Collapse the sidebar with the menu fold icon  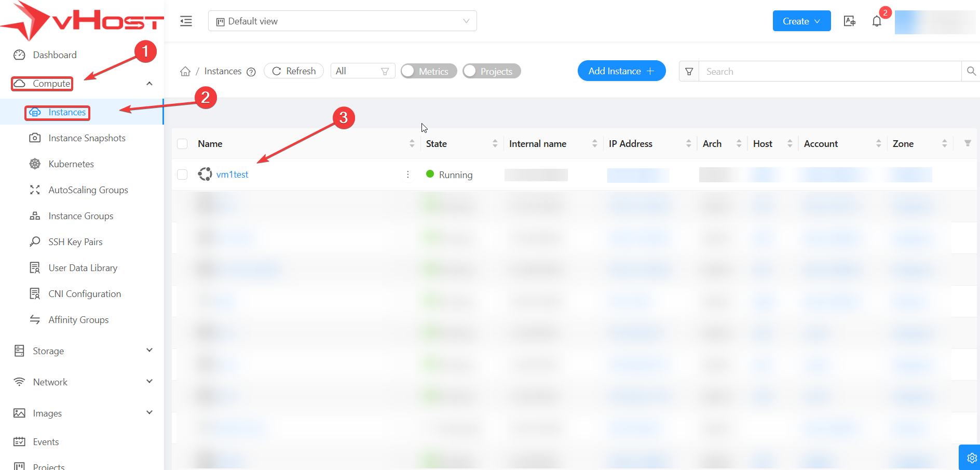(186, 21)
